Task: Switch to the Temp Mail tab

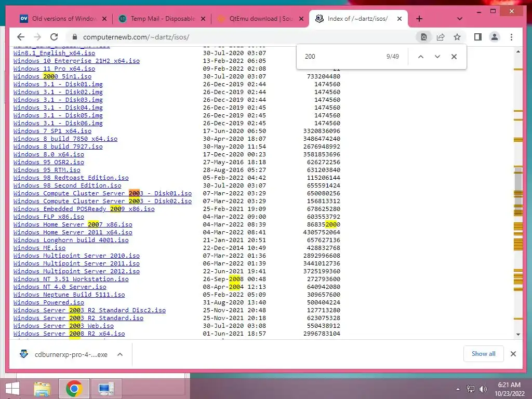Action: (162, 19)
